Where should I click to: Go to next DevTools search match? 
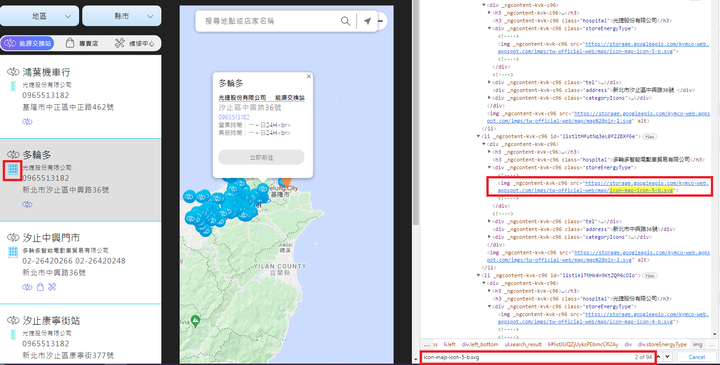pos(668,357)
